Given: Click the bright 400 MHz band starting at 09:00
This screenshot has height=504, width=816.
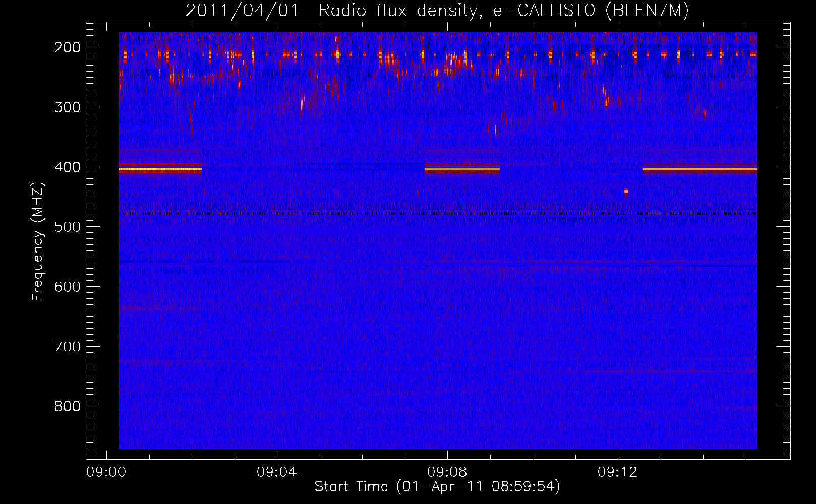Looking at the screenshot, I should click(x=160, y=168).
